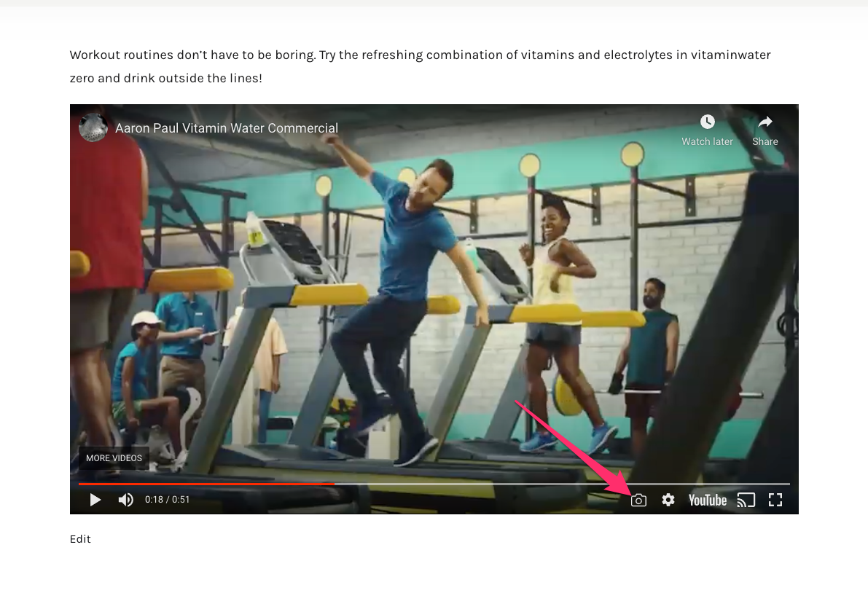Cast video to a device
Image resolution: width=868 pixels, height=593 pixels.
(x=746, y=500)
